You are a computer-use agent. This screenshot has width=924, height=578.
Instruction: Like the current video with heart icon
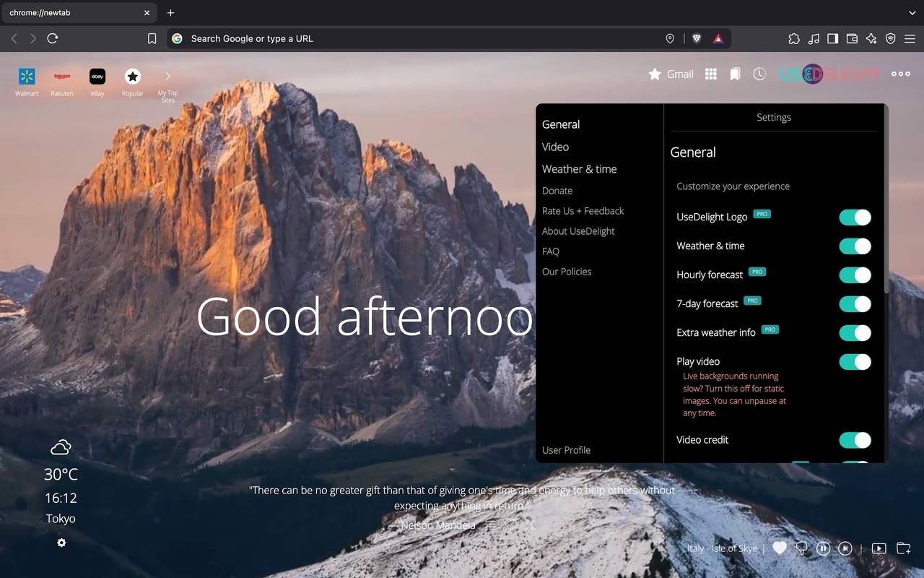point(780,548)
